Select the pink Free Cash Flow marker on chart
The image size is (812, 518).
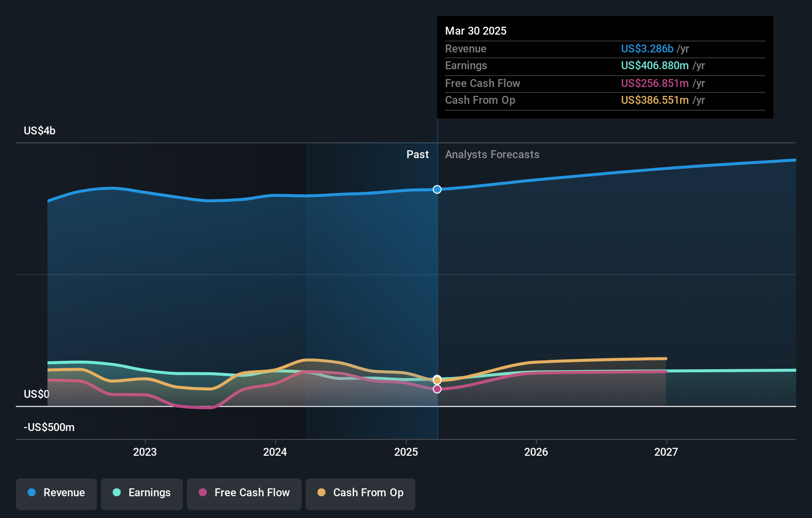click(x=437, y=389)
